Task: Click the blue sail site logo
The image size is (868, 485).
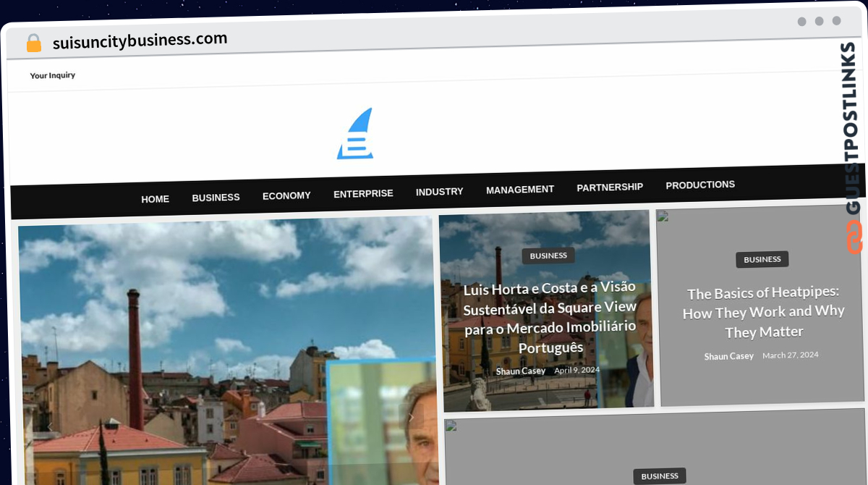Action: [356, 135]
